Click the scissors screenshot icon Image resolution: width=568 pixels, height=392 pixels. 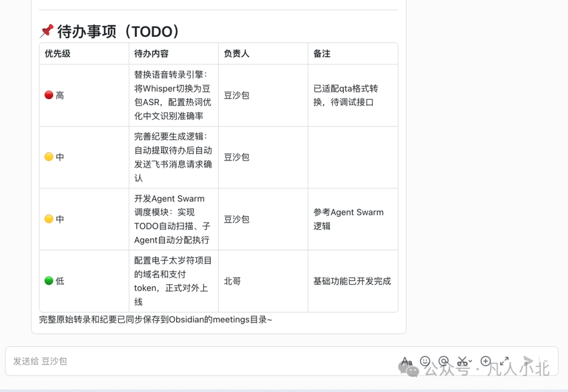[462, 361]
